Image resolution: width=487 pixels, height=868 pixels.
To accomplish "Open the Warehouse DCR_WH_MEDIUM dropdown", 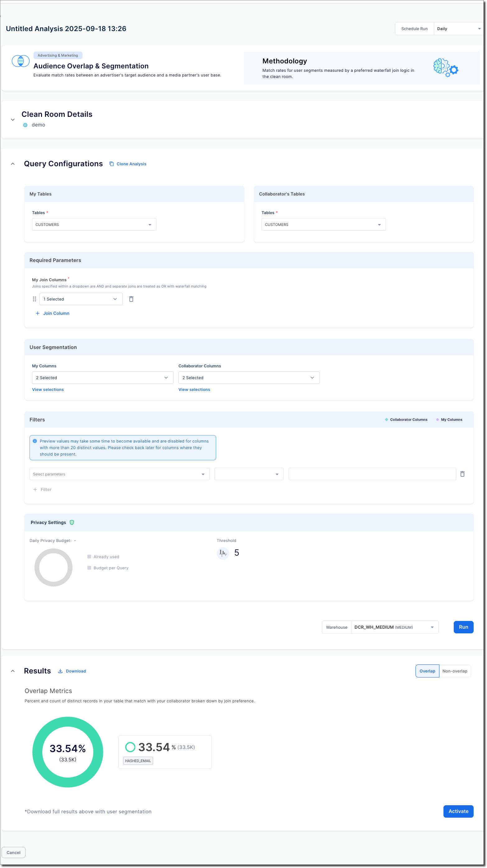I will coord(394,627).
